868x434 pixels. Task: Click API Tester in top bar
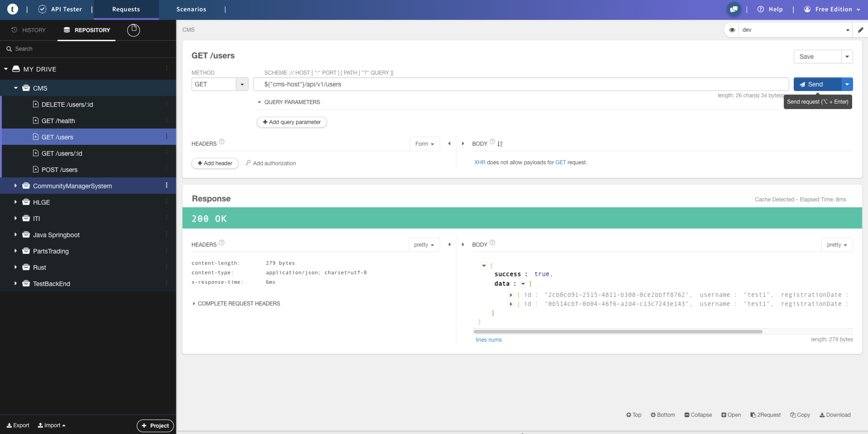pos(60,9)
